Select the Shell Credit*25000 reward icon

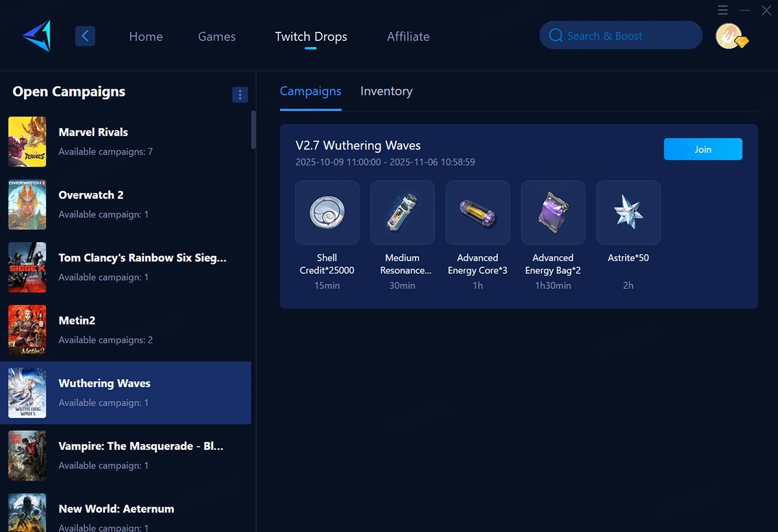click(x=327, y=213)
